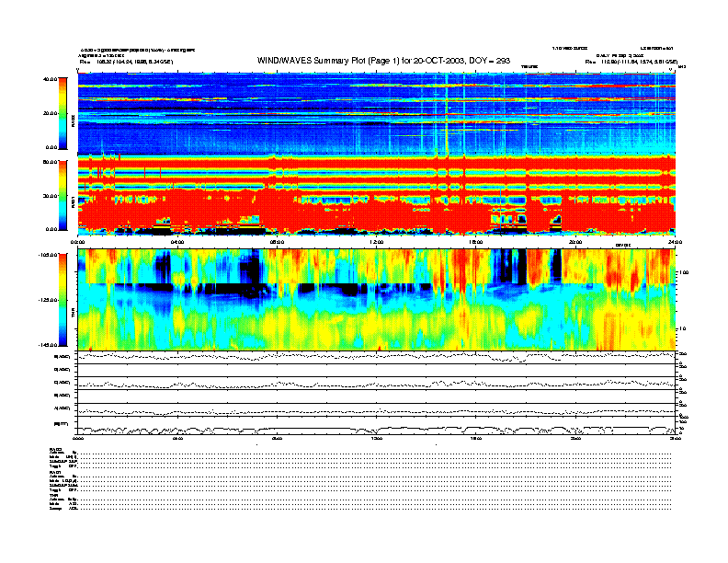Image resolution: width=728 pixels, height=563 pixels.
Task: Click the TNR color scale bar
Action: coord(63,300)
